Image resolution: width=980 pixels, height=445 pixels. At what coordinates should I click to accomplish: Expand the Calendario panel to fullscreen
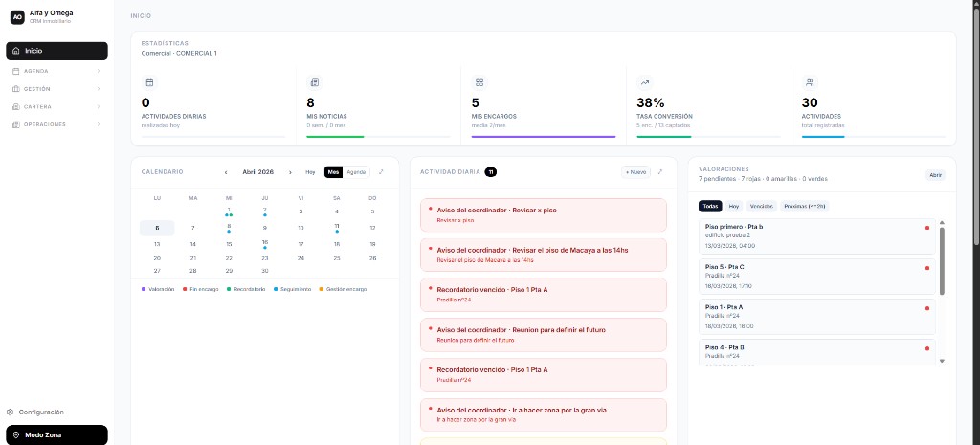381,172
